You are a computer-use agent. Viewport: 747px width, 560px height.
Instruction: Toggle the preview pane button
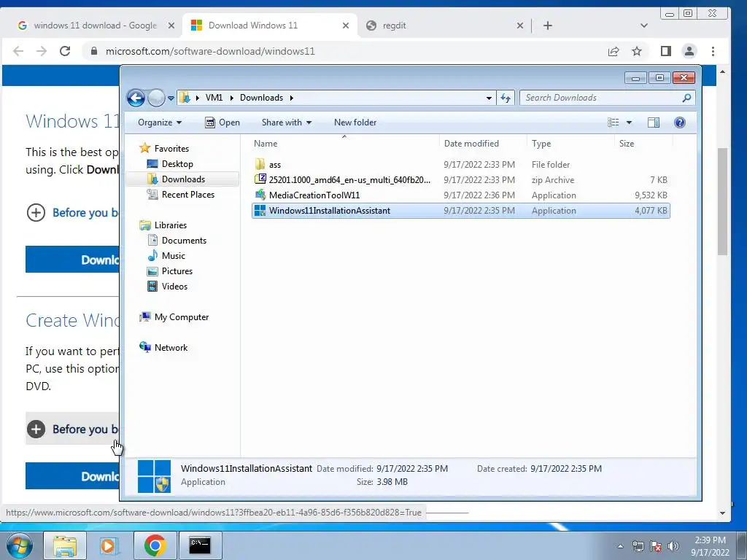[x=654, y=122]
